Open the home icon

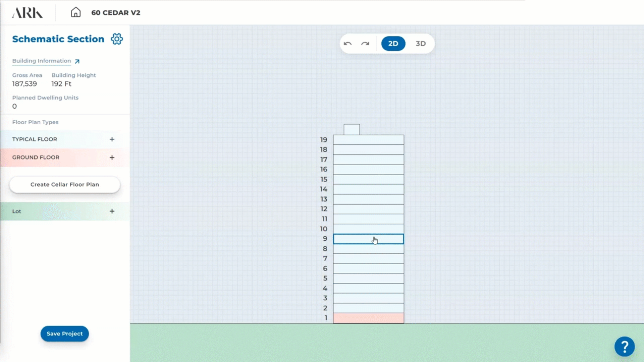[x=75, y=12]
